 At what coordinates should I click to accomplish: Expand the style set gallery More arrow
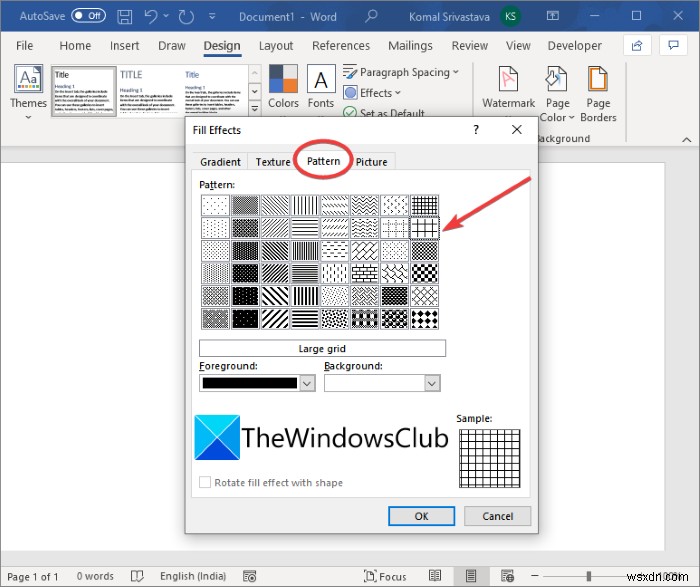tap(254, 108)
